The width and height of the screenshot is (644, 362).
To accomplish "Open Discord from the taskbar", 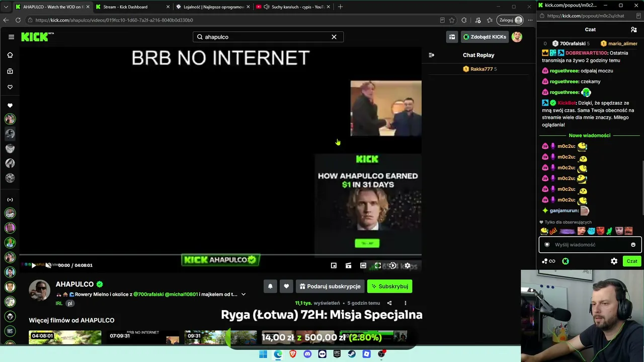I will (x=307, y=354).
